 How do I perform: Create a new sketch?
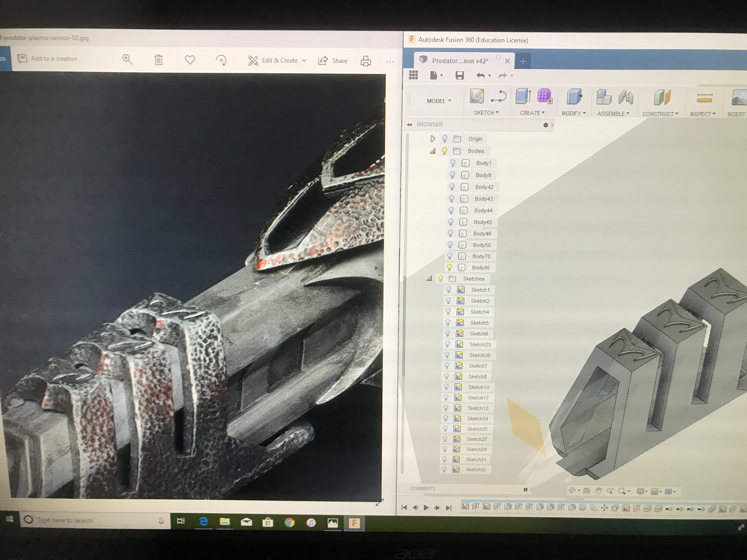click(x=477, y=96)
